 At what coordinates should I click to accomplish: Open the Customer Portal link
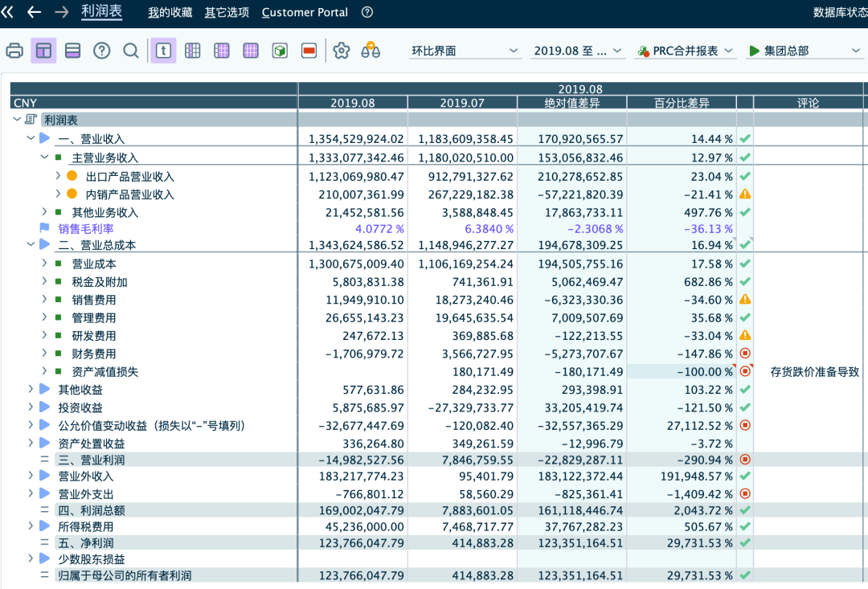(x=305, y=12)
